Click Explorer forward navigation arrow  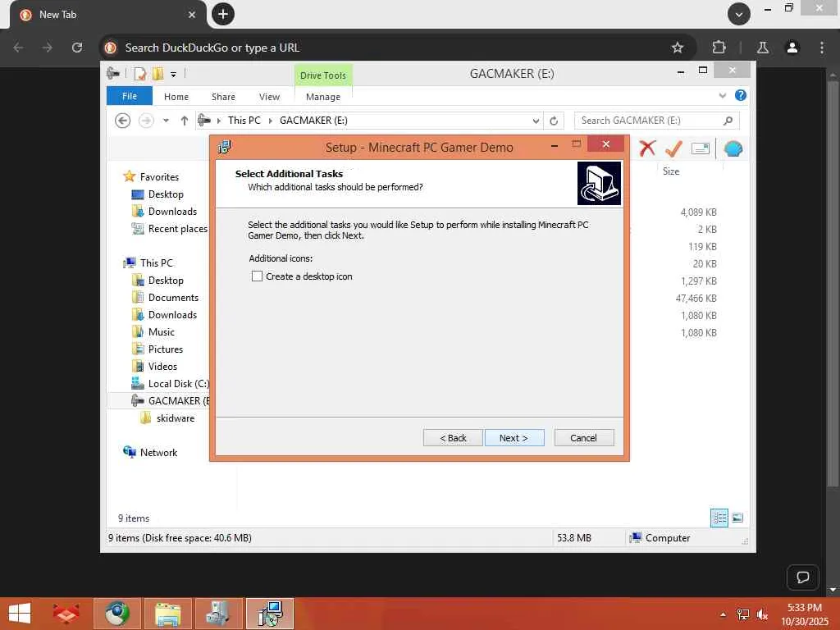click(x=146, y=121)
